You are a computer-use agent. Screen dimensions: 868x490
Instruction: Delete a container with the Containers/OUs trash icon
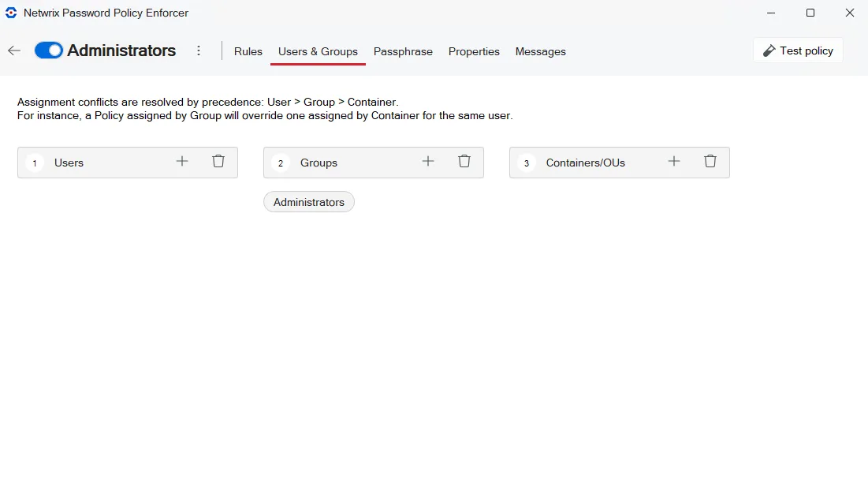tap(710, 161)
